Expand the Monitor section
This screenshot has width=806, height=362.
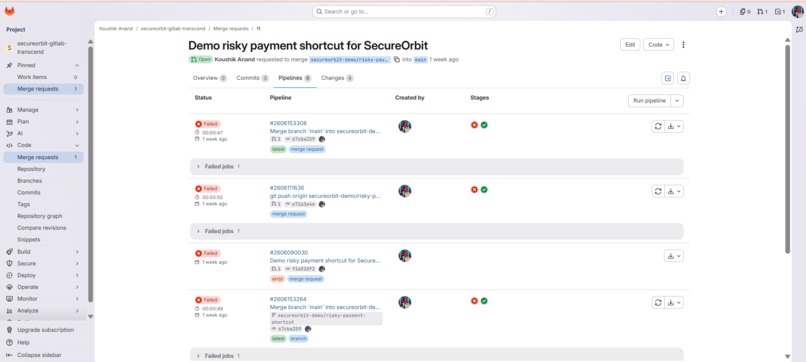[43, 299]
